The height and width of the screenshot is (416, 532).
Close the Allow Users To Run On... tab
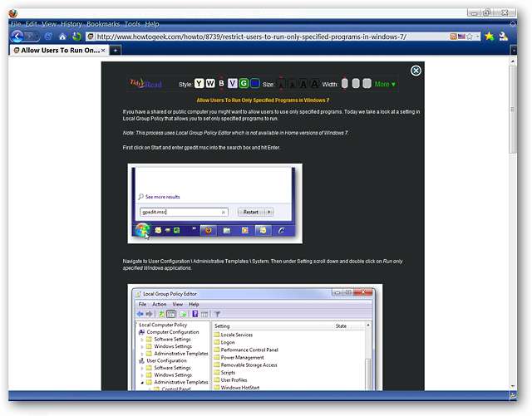[103, 50]
